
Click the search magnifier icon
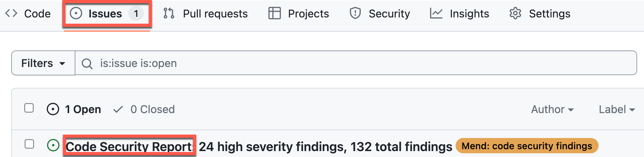[x=87, y=64]
